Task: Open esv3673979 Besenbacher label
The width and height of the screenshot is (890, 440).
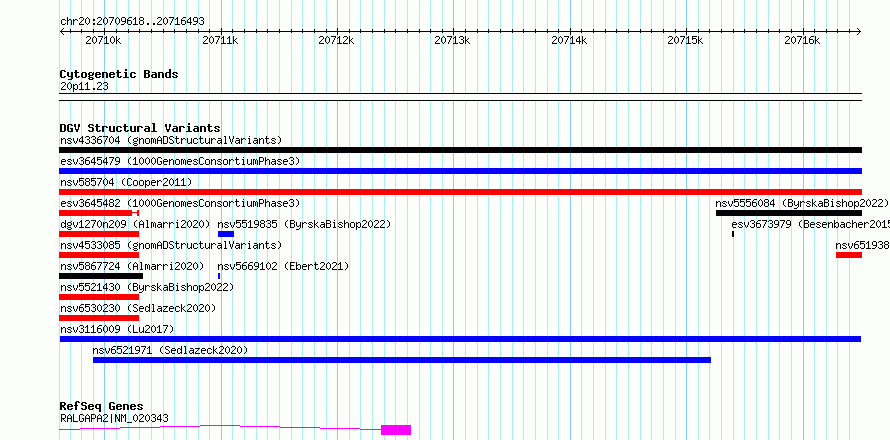Action: tap(811, 224)
